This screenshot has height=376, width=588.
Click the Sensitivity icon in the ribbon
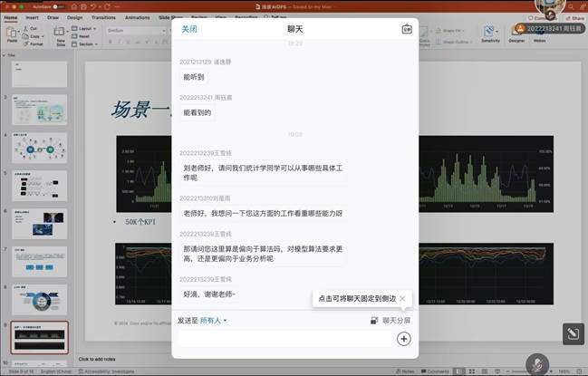point(490,33)
